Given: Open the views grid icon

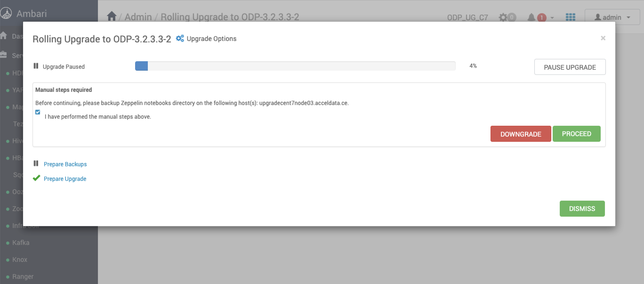Looking at the screenshot, I should (x=570, y=17).
